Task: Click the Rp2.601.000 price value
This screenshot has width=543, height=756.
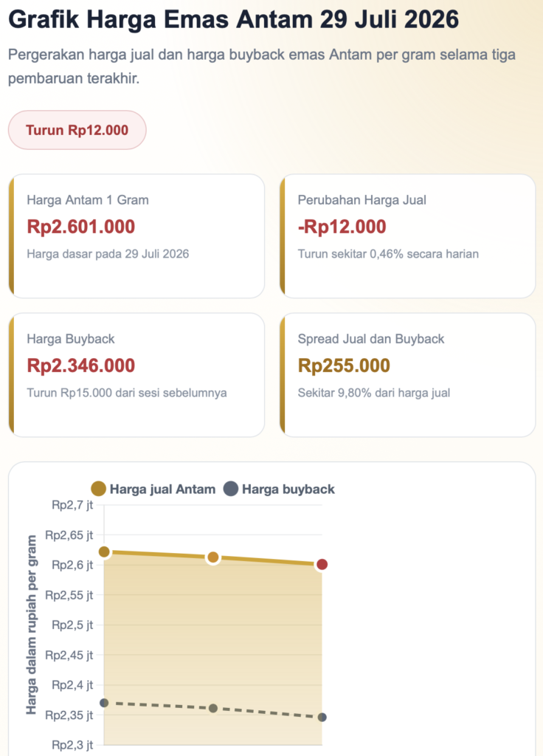Action: (81, 227)
